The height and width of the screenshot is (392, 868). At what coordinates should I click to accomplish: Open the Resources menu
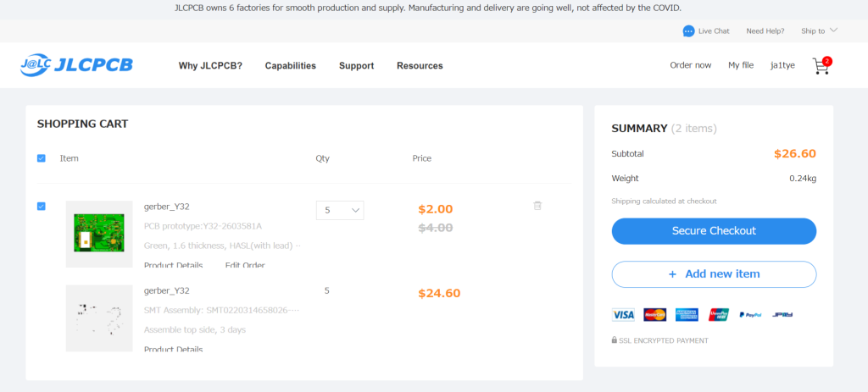pyautogui.click(x=420, y=66)
